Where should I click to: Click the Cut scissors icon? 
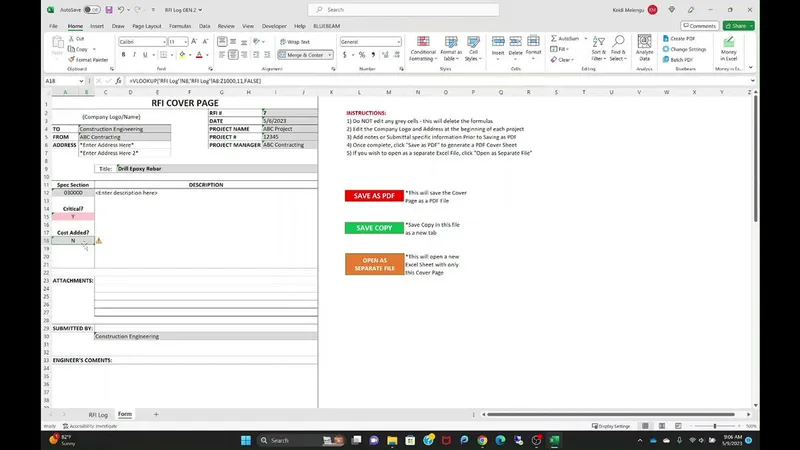point(71,39)
